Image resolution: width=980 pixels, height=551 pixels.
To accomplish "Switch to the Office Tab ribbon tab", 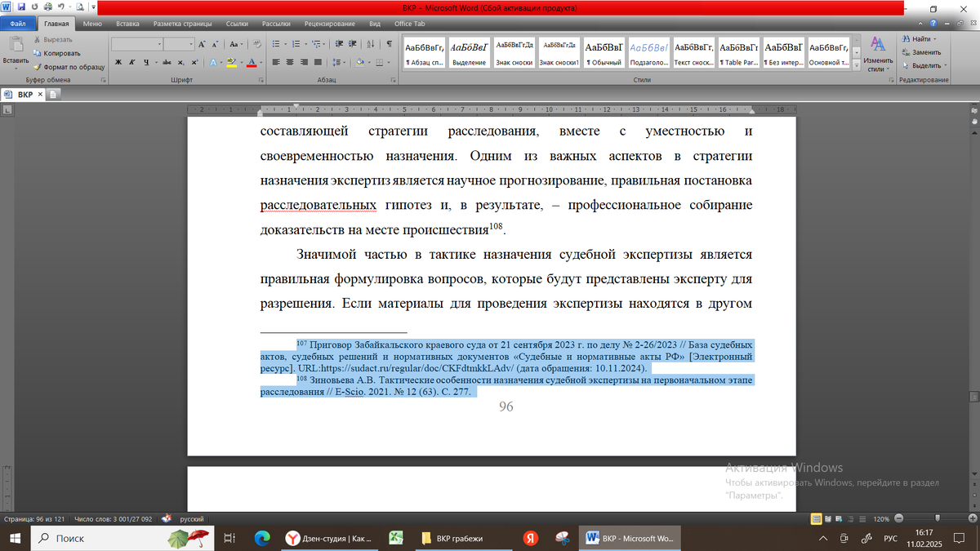I will tap(409, 24).
